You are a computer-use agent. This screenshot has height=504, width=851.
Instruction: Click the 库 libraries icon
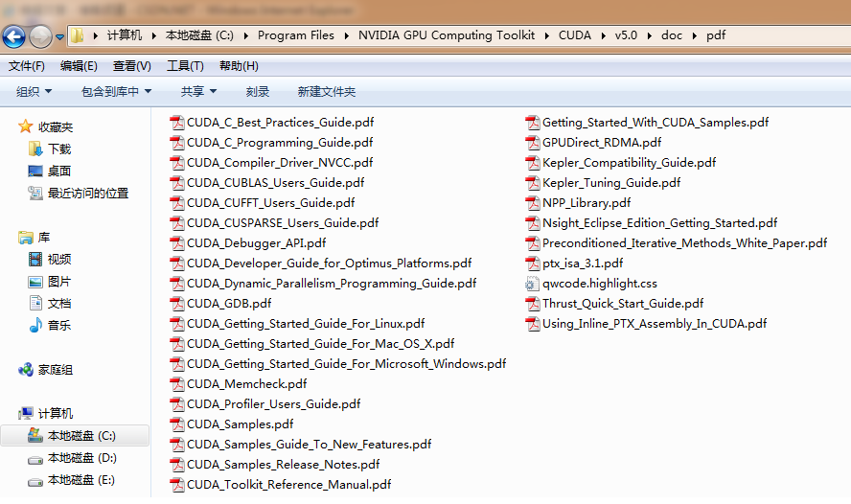(x=26, y=237)
